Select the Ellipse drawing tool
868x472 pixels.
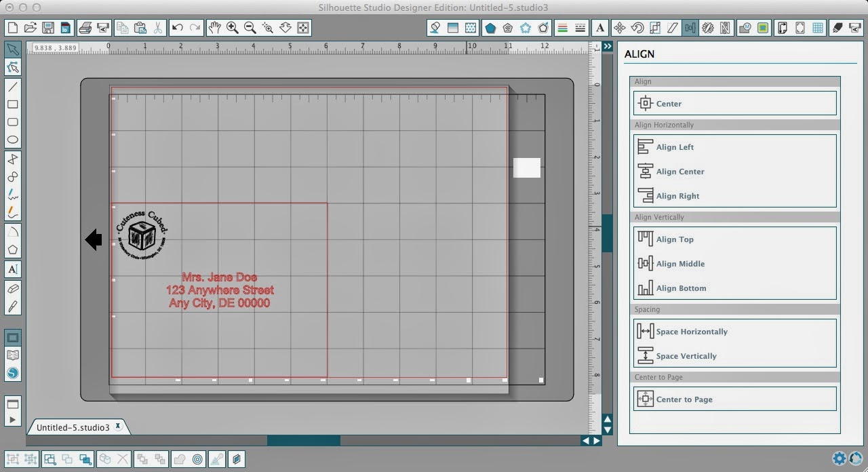12,140
